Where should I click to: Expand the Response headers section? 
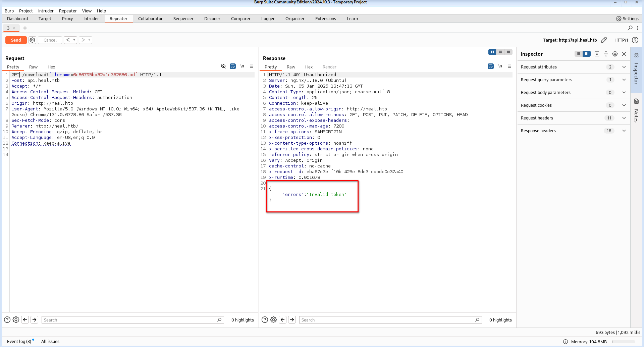624,131
